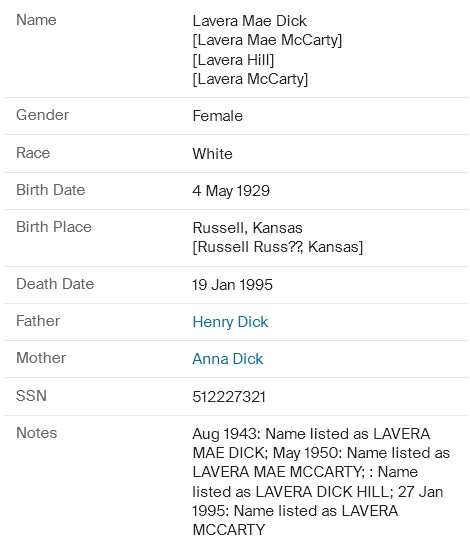470x542 pixels.
Task: Click the last alternate name [Lavera McCarty]
Action: coord(250,79)
